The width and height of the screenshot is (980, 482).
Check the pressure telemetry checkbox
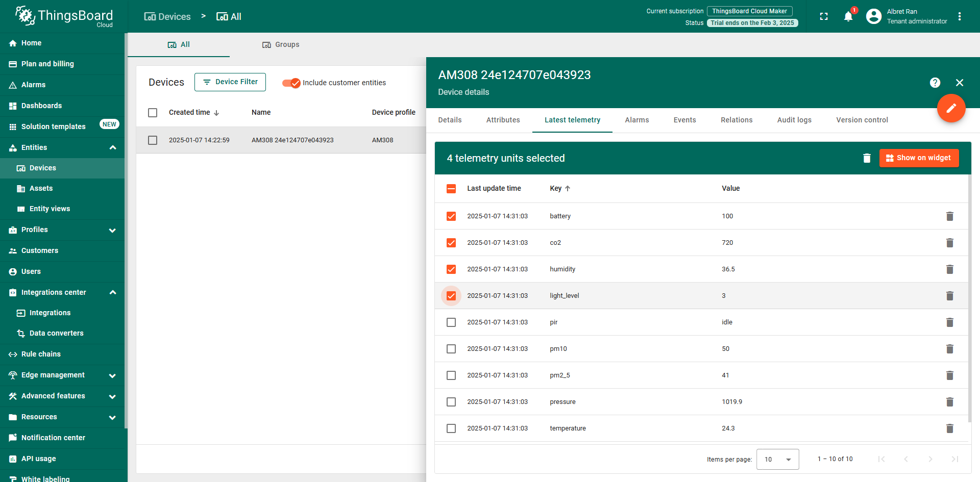pos(451,402)
